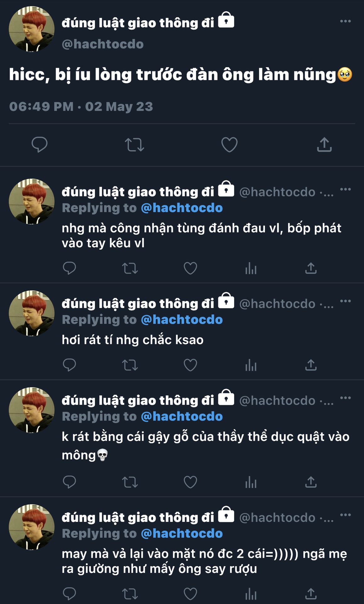
Task: Like the main tweet with heart icon
Action: (229, 145)
